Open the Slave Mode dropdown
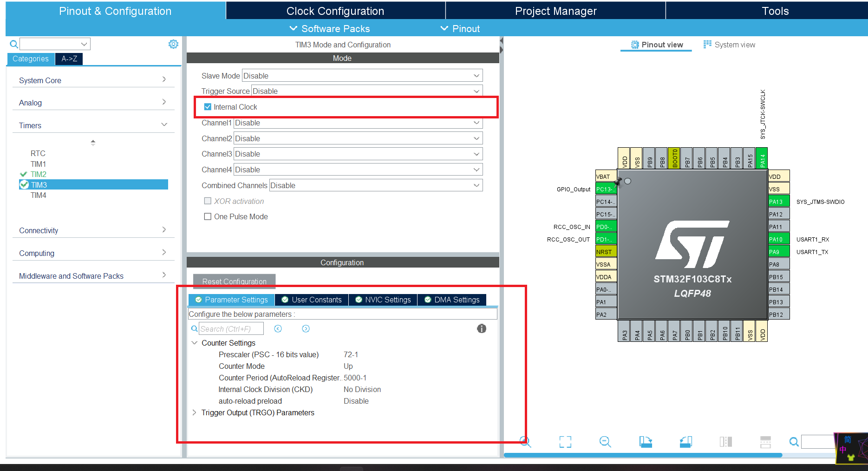The height and width of the screenshot is (471, 868). tap(362, 76)
